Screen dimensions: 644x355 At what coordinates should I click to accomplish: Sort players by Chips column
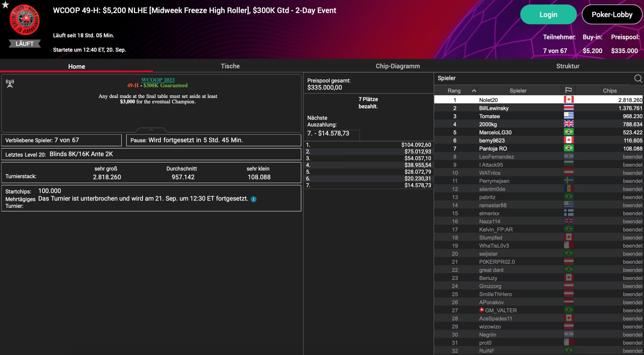point(610,91)
